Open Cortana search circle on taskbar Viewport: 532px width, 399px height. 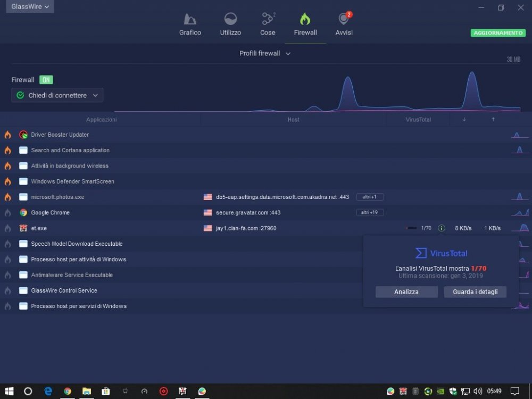(28, 391)
